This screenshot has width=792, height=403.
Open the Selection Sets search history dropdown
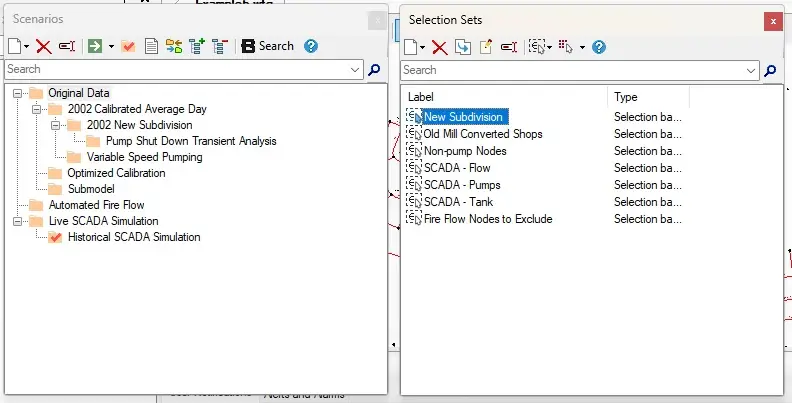751,71
